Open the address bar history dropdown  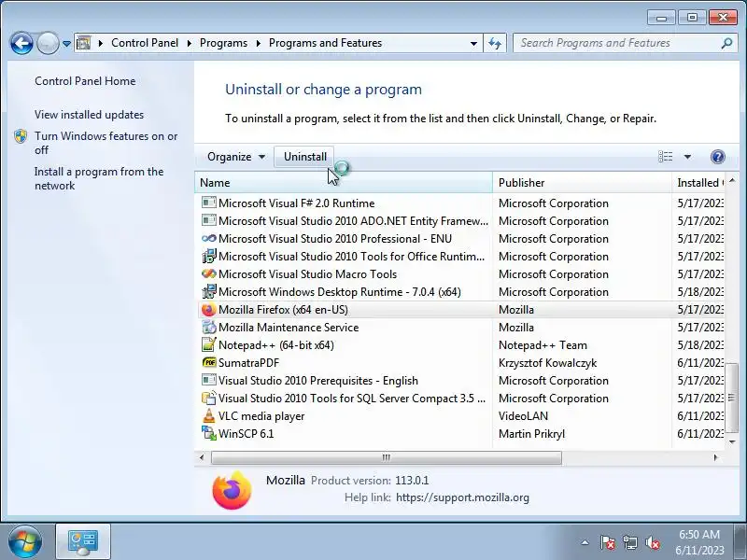pyautogui.click(x=473, y=43)
